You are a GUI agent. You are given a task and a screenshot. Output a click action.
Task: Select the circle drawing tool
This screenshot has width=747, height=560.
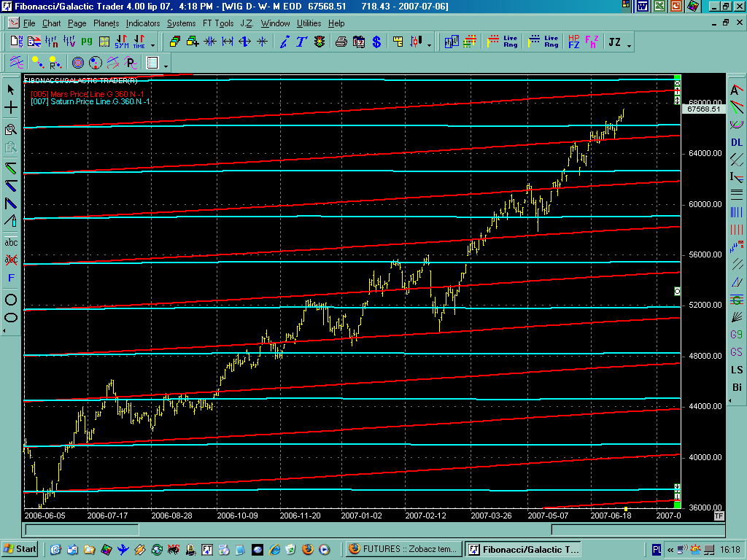tap(11, 299)
